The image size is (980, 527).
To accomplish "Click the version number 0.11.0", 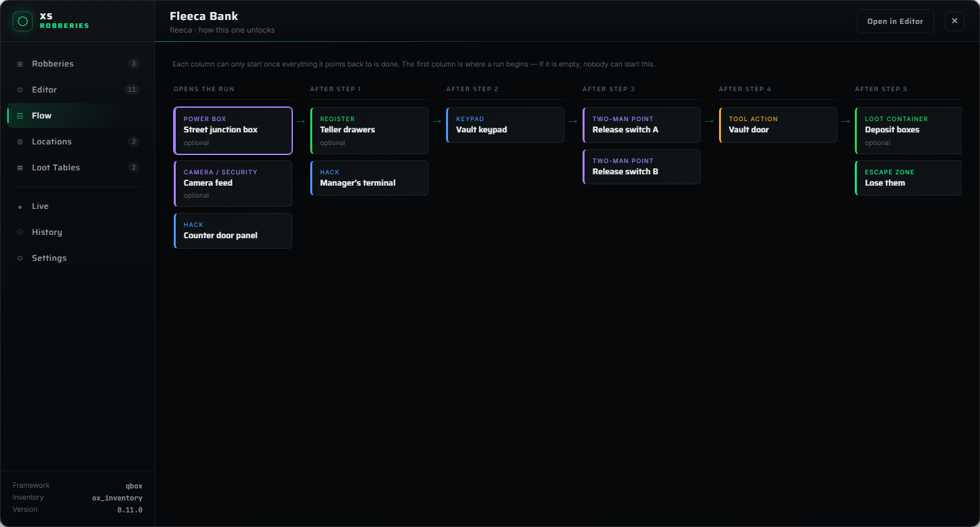I will coord(130,510).
